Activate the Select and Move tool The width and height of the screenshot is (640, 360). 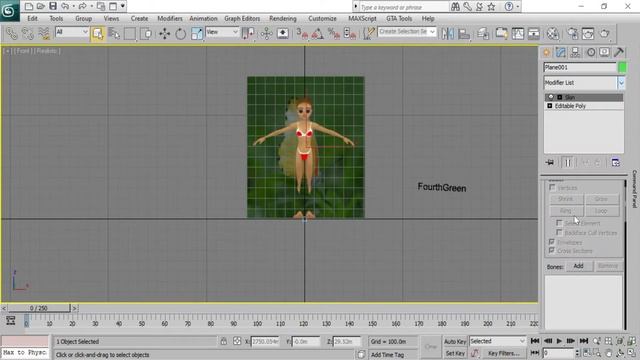click(x=164, y=33)
